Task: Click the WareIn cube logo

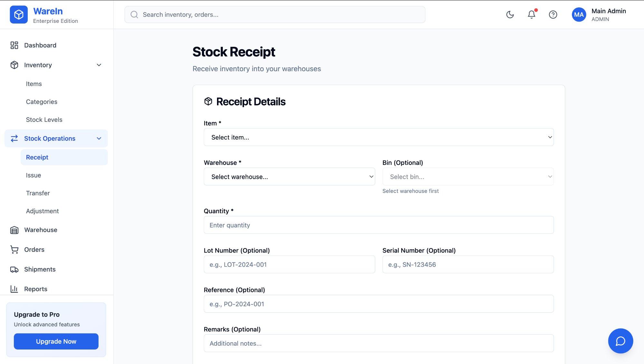Action: click(19, 14)
